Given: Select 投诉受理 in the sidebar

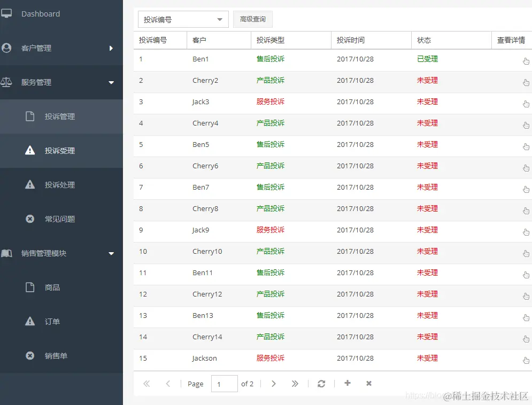Looking at the screenshot, I should (x=61, y=151).
